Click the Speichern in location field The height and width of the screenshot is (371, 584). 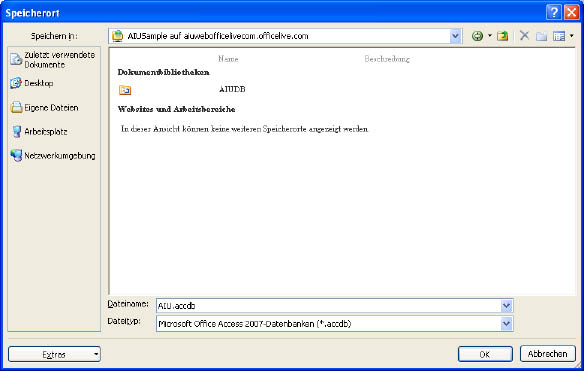(x=285, y=36)
